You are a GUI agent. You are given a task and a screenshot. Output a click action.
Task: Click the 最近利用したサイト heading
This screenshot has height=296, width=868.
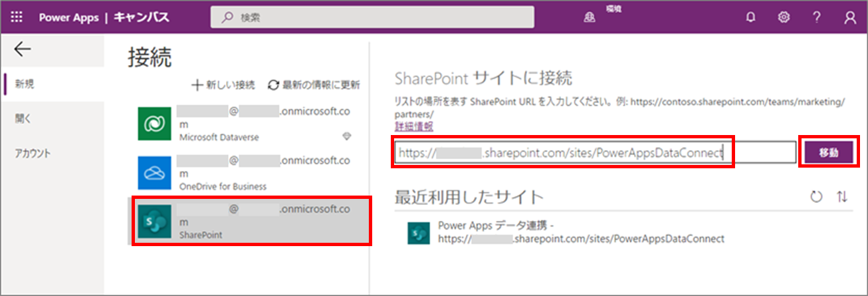(469, 197)
